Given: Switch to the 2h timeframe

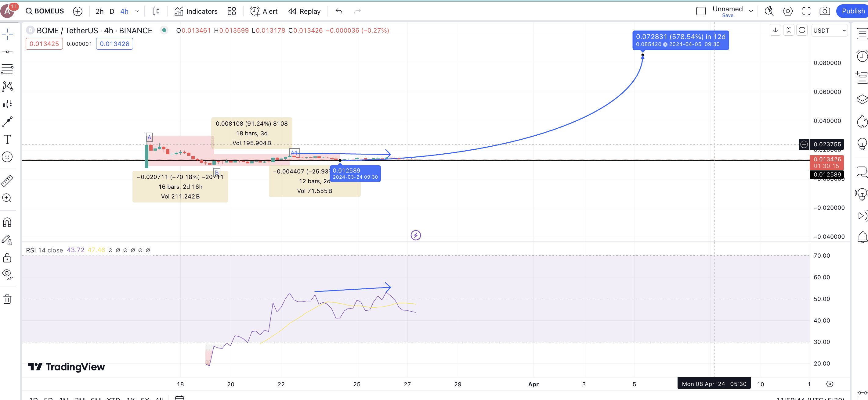Looking at the screenshot, I should pos(99,12).
